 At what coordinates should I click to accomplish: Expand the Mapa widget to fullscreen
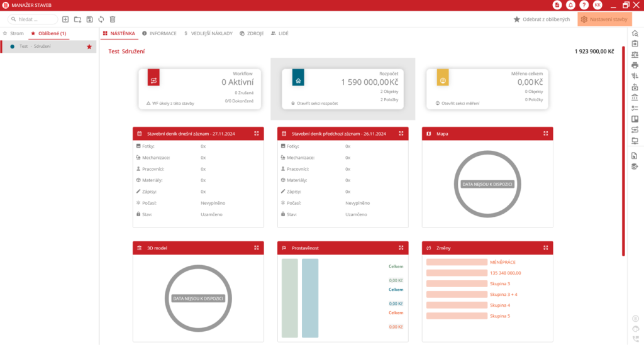tap(545, 134)
